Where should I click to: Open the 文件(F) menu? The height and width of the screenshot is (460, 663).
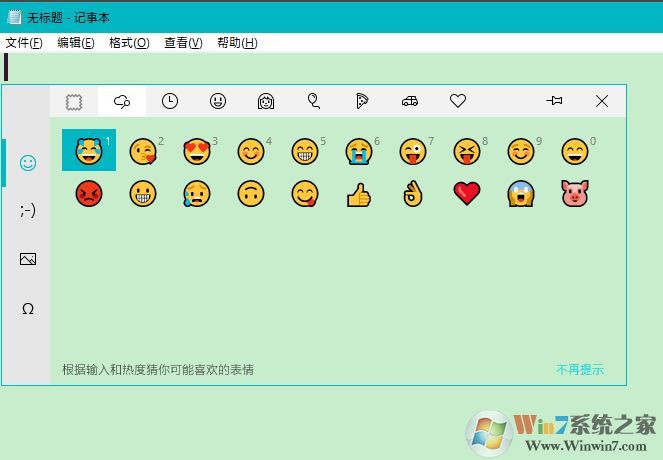pos(24,43)
